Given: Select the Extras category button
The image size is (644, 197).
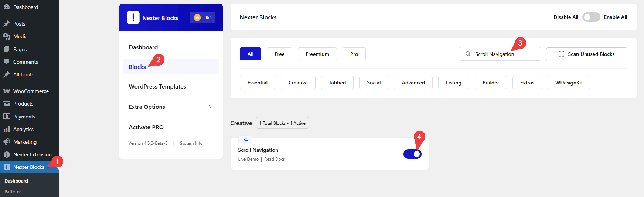Looking at the screenshot, I should pyautogui.click(x=527, y=83).
